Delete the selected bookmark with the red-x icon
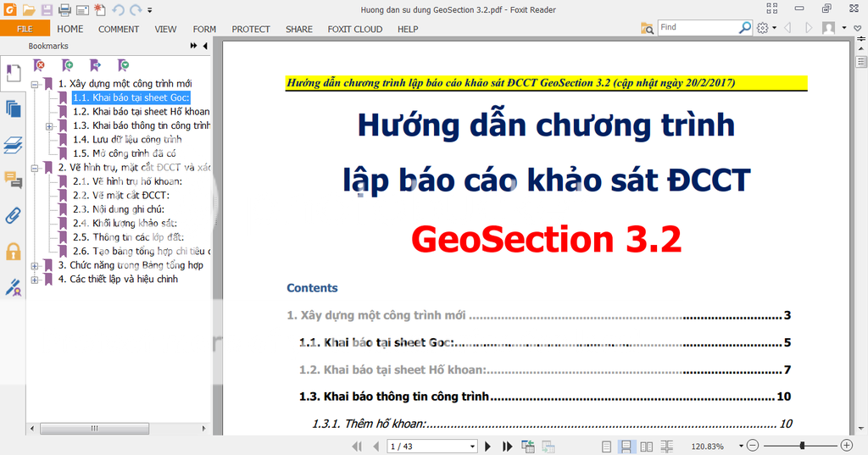The height and width of the screenshot is (455, 868). point(39,65)
